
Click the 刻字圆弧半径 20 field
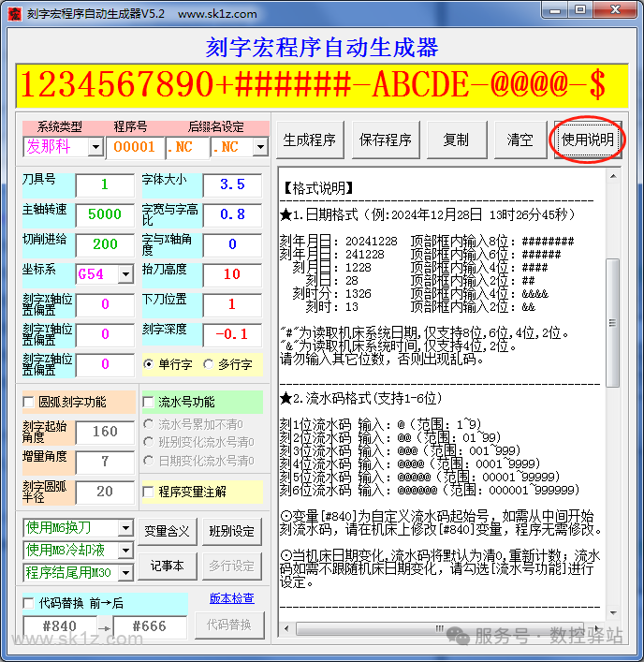(x=105, y=492)
